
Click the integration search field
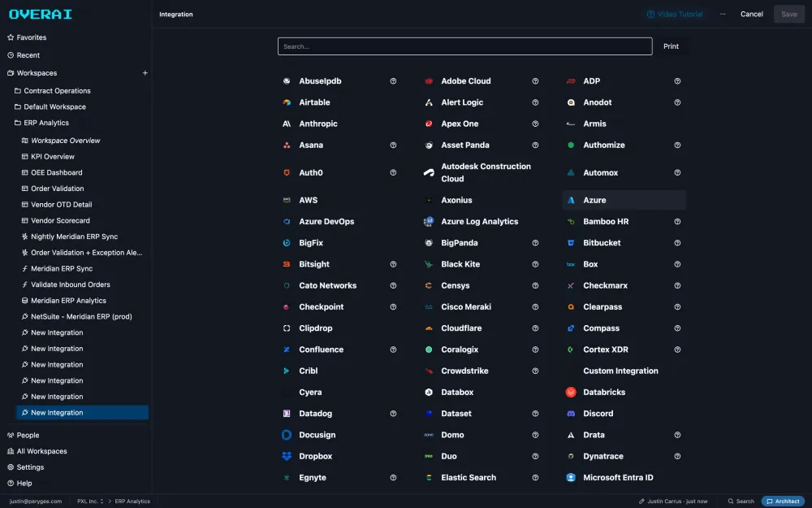pos(464,46)
